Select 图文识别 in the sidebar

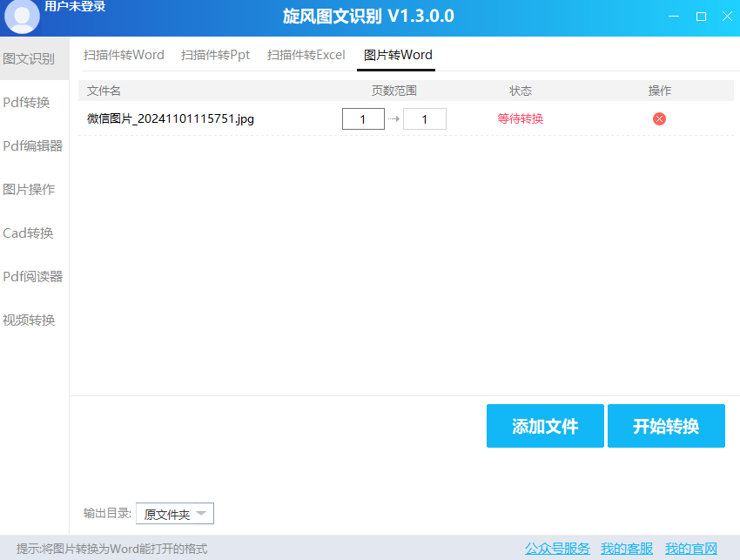(x=35, y=58)
